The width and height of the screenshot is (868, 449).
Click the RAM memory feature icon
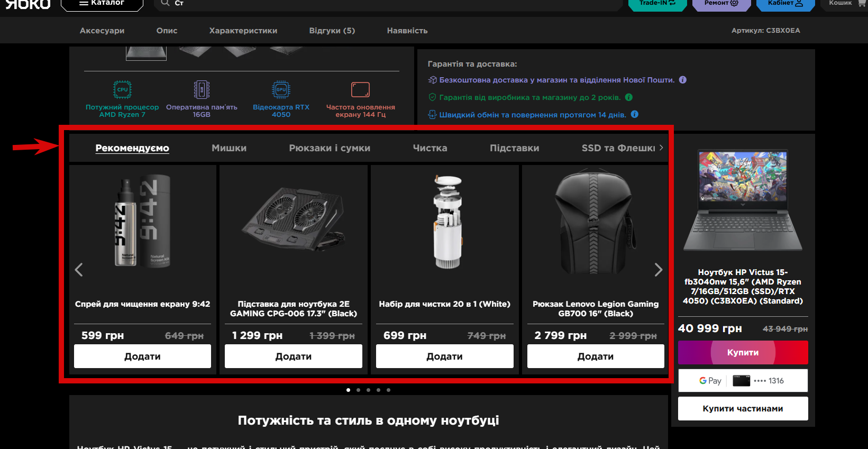202,89
